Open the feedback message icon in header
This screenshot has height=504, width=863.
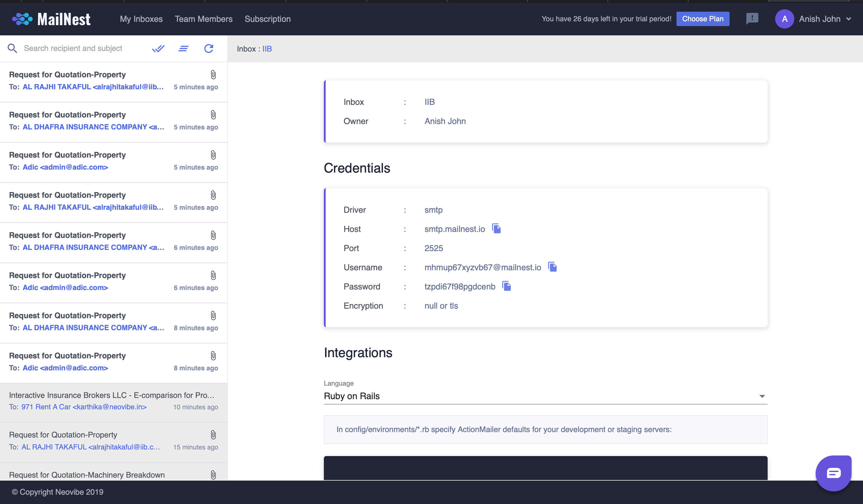pos(752,19)
